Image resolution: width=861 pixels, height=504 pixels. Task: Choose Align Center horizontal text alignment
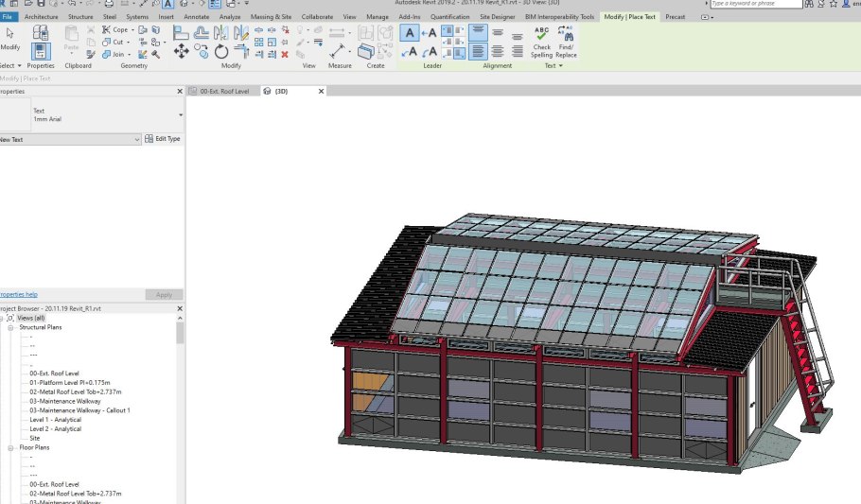[498, 52]
